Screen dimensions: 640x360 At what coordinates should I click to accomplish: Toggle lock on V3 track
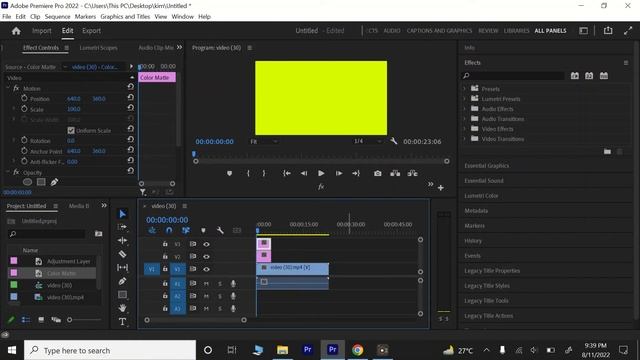165,244
